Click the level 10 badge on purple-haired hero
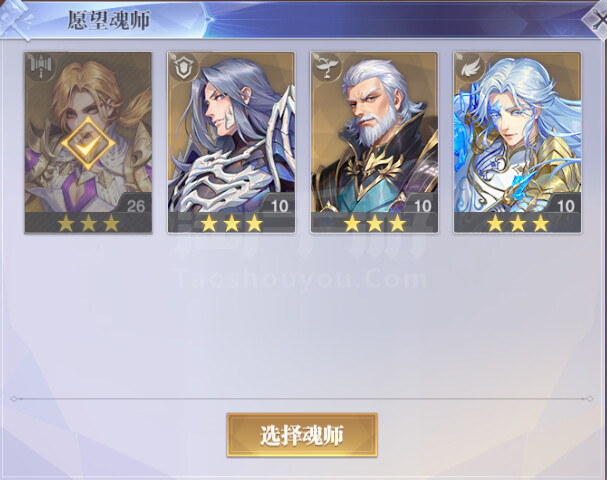This screenshot has height=480, width=607. (x=279, y=205)
